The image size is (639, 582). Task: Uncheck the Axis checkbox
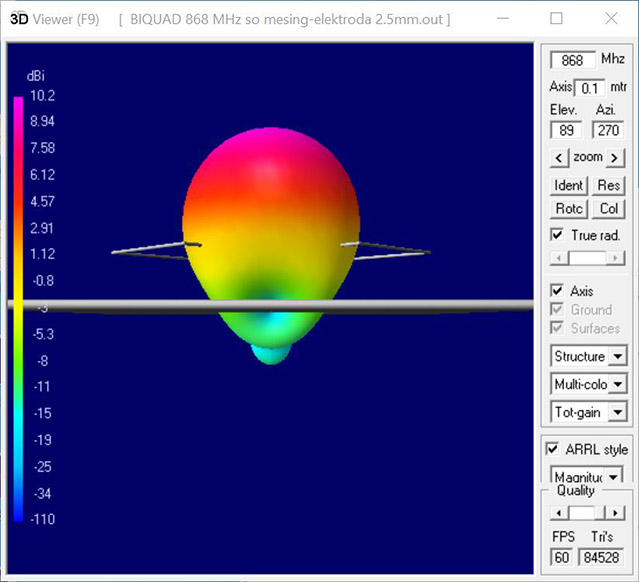[558, 291]
